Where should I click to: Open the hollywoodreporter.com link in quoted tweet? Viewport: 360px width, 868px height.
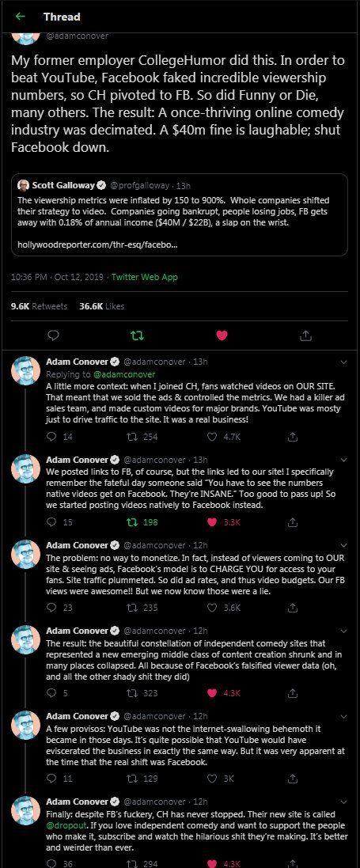(97, 244)
